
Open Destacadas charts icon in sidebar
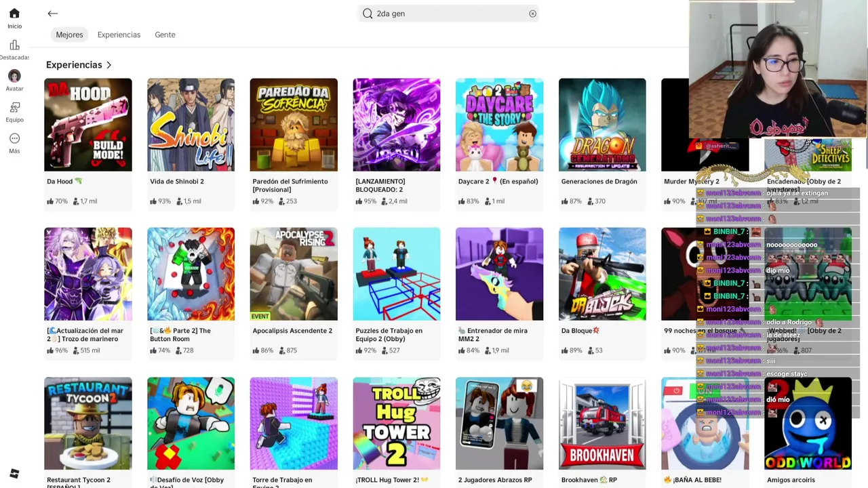(x=14, y=45)
